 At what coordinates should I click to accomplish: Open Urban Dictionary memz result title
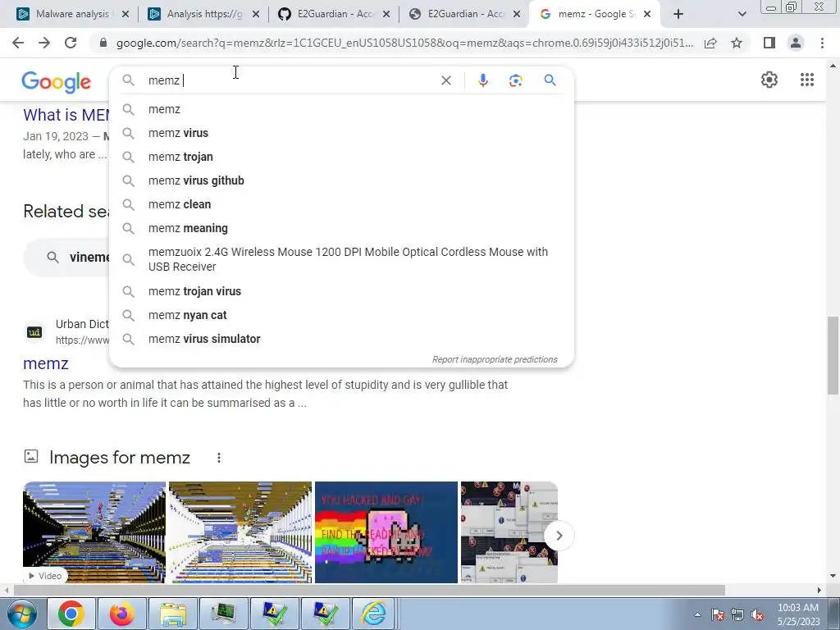(46, 363)
